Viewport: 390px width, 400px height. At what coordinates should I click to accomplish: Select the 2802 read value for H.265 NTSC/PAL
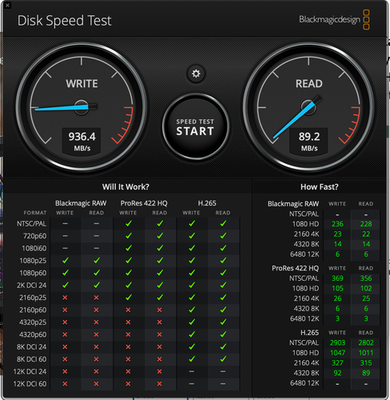(x=366, y=343)
